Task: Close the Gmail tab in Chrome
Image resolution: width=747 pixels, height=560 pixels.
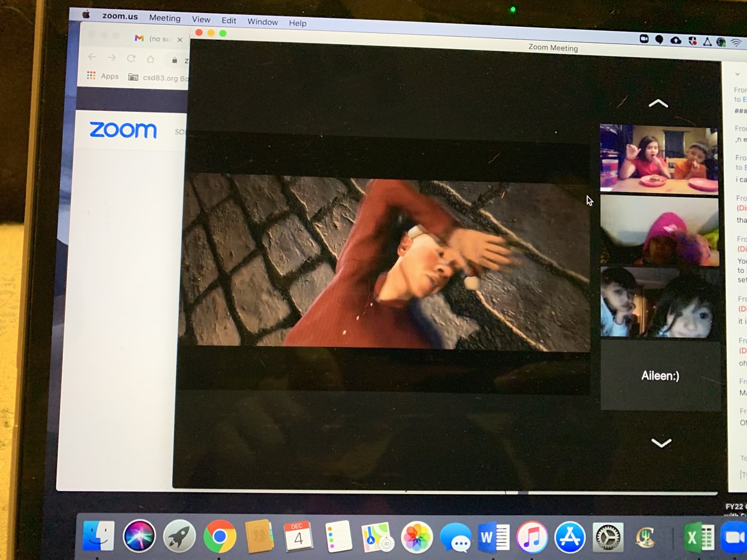Action: 181,39
